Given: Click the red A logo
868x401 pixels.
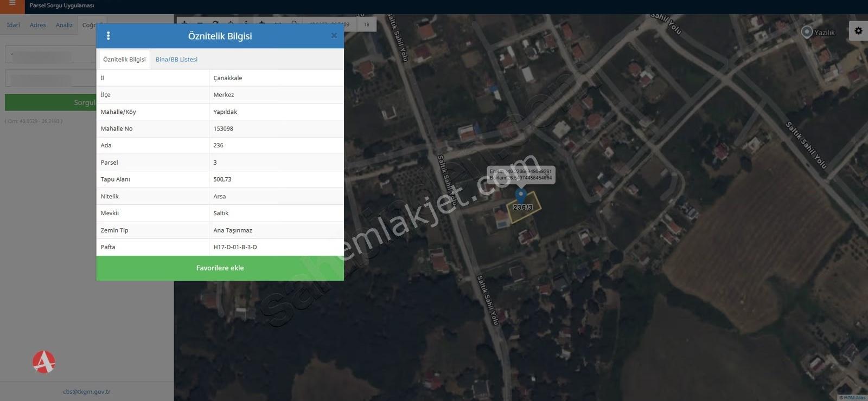Looking at the screenshot, I should click(44, 362).
